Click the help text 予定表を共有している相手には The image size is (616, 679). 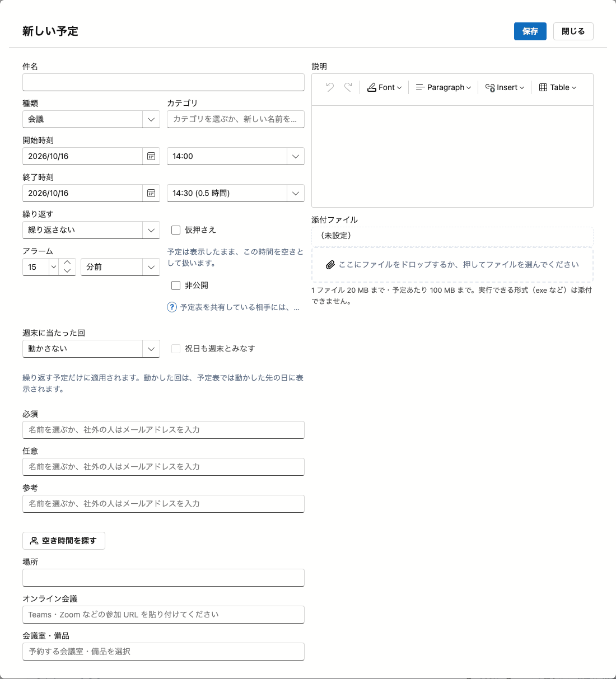pyautogui.click(x=240, y=307)
